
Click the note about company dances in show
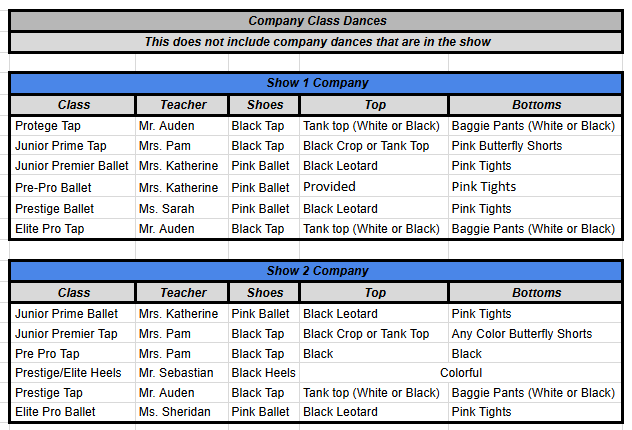316,42
